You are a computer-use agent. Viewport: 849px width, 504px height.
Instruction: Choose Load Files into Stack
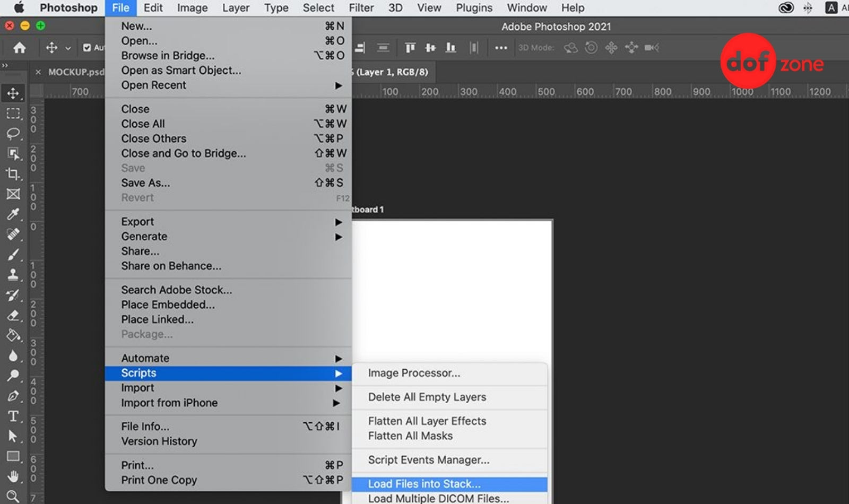coord(449,484)
